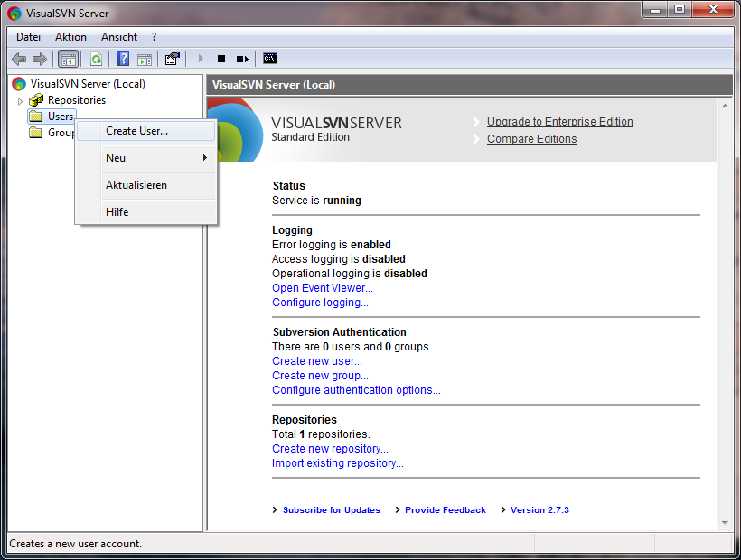Click Configure authentication options... link
Image resolution: width=741 pixels, height=560 pixels.
pos(356,390)
